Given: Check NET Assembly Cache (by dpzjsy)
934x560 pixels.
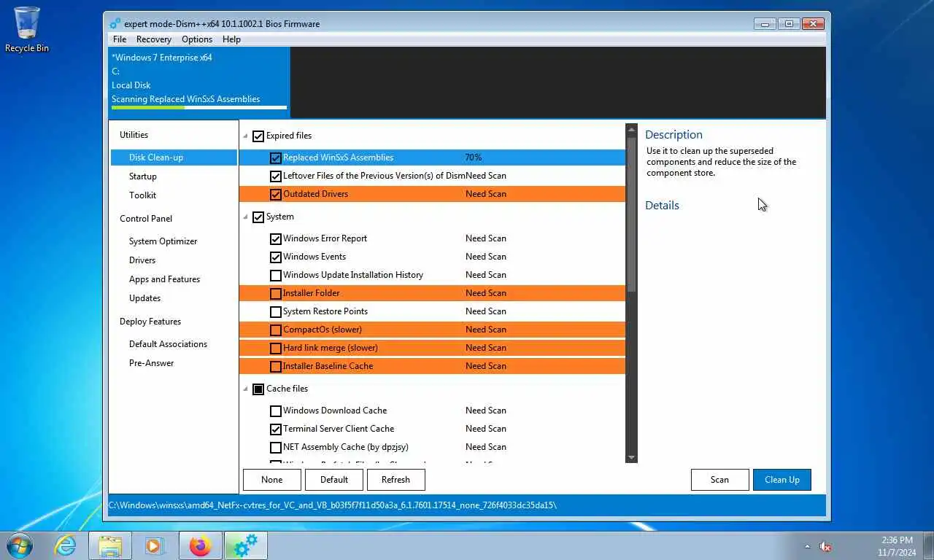Looking at the screenshot, I should (275, 447).
